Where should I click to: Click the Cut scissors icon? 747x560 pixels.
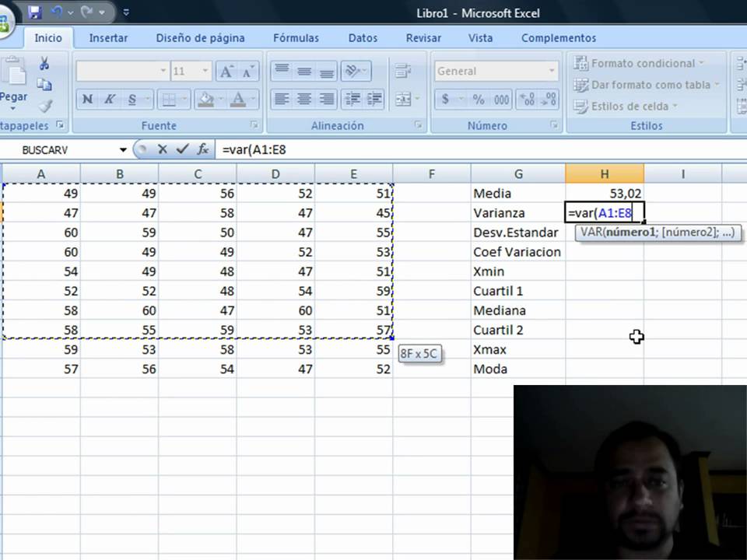pos(44,63)
